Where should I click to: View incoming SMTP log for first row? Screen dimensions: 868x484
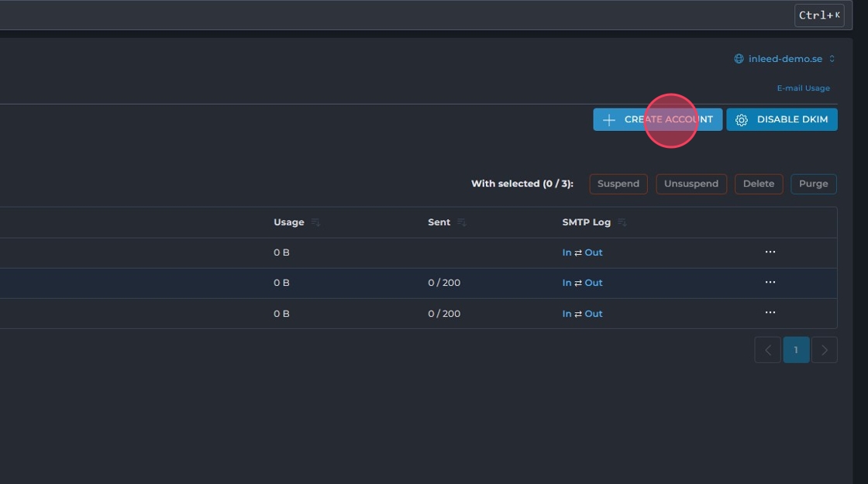[x=567, y=252]
